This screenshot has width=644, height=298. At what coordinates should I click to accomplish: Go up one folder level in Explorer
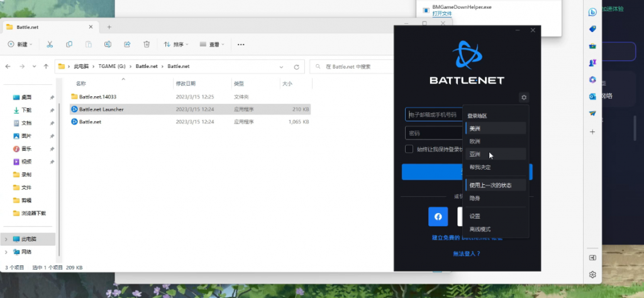(46, 66)
